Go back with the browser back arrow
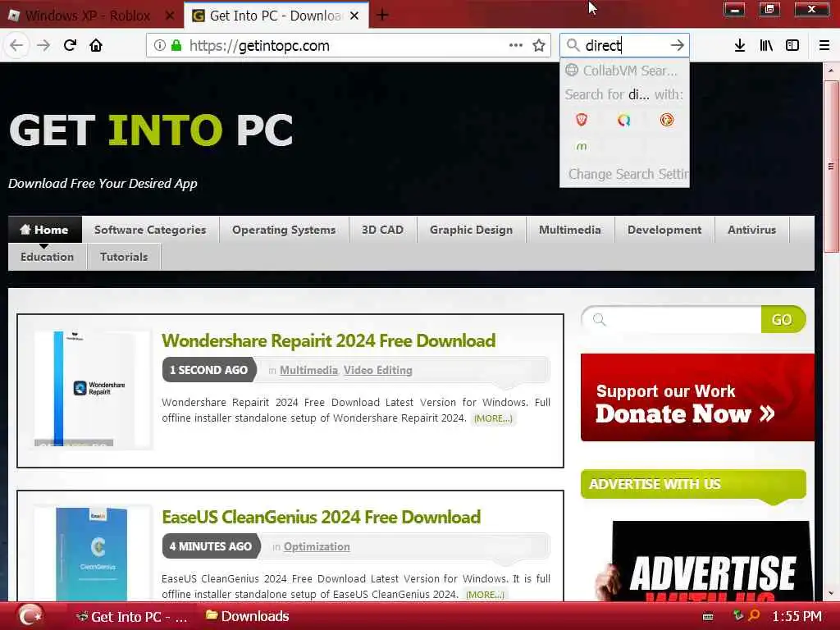The height and width of the screenshot is (630, 840). coord(16,46)
